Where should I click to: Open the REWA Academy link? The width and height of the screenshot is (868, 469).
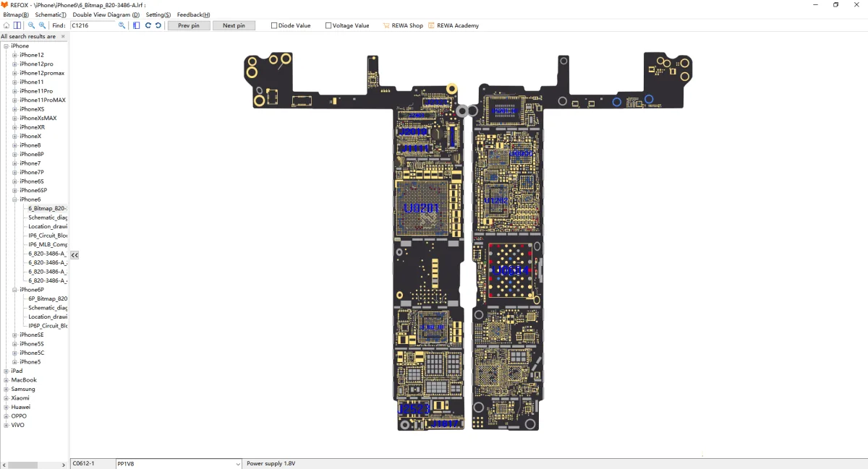click(x=458, y=25)
